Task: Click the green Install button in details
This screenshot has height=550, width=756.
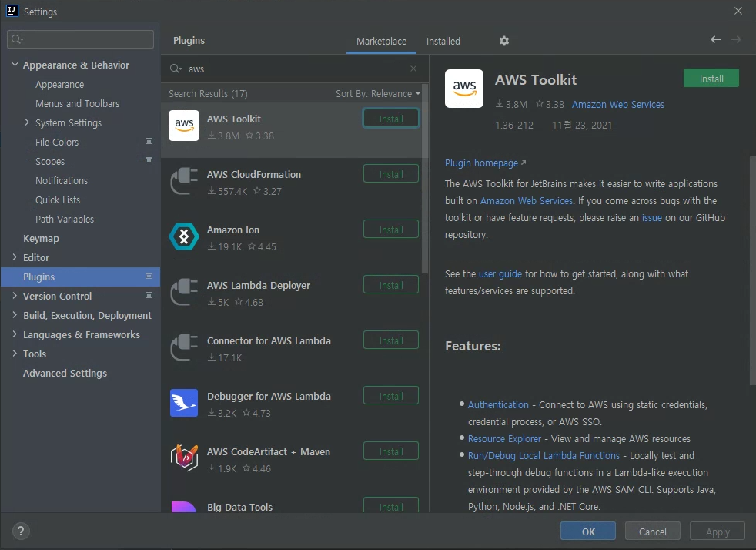Action: tap(711, 79)
